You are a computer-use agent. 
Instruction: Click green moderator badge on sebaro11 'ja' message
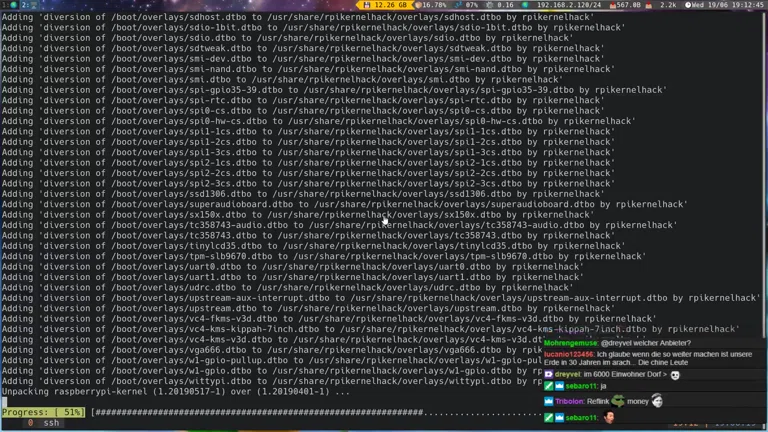coord(549,386)
